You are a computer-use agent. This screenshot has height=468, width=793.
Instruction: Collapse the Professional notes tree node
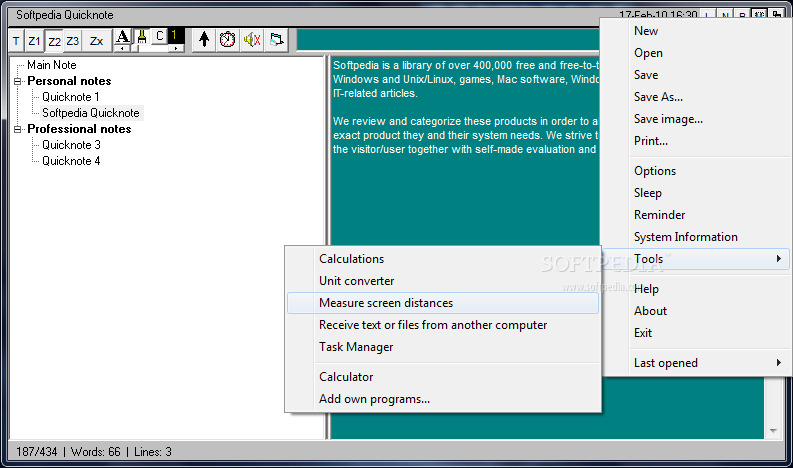18,129
